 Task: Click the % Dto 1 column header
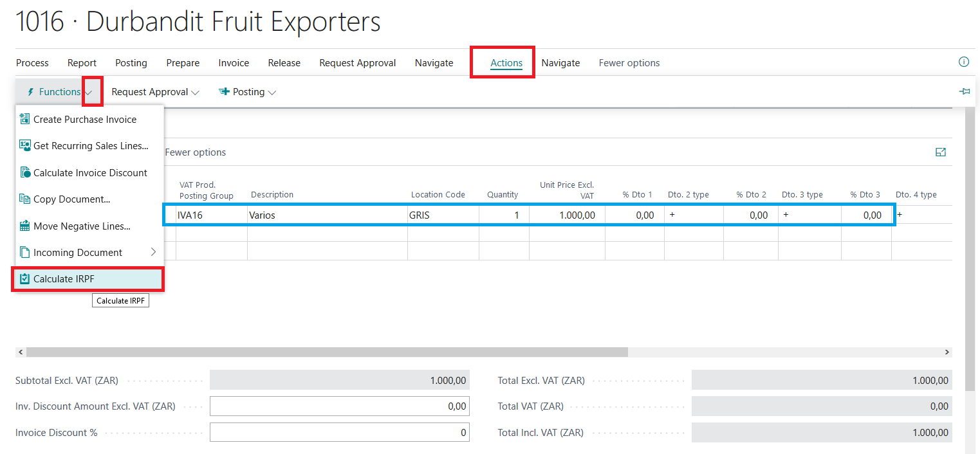tap(637, 195)
